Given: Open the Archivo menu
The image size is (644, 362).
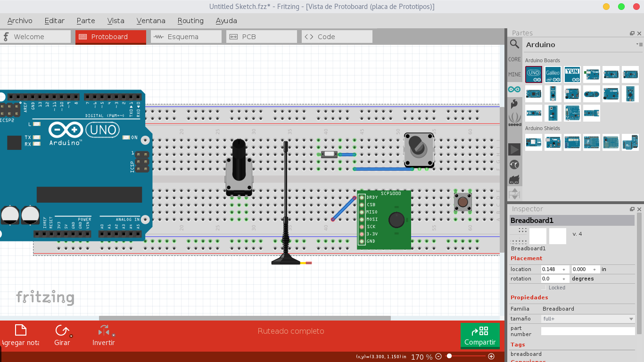Looking at the screenshot, I should pos(20,21).
